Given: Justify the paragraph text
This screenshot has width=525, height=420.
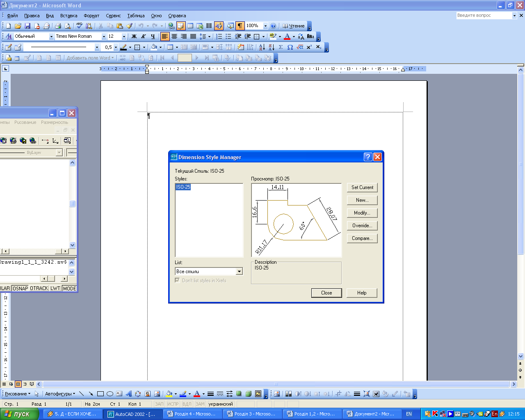Looking at the screenshot, I should click(193, 37).
